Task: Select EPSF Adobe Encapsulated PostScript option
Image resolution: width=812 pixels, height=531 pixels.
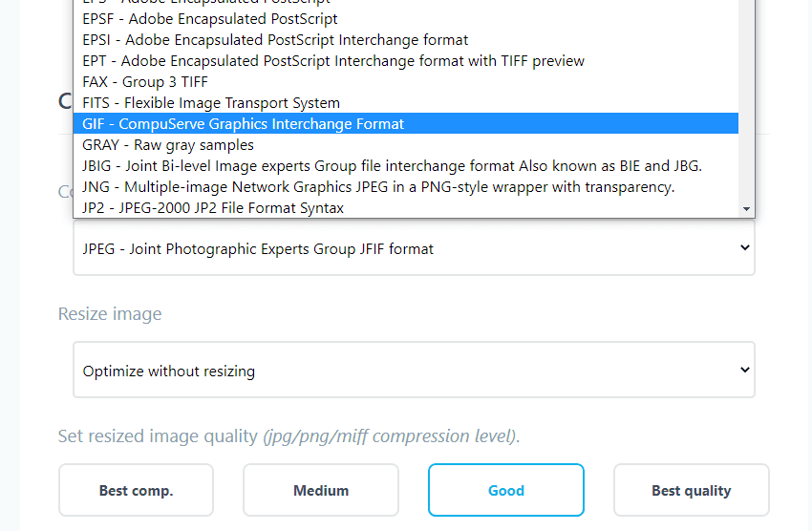Action: pyautogui.click(x=406, y=19)
